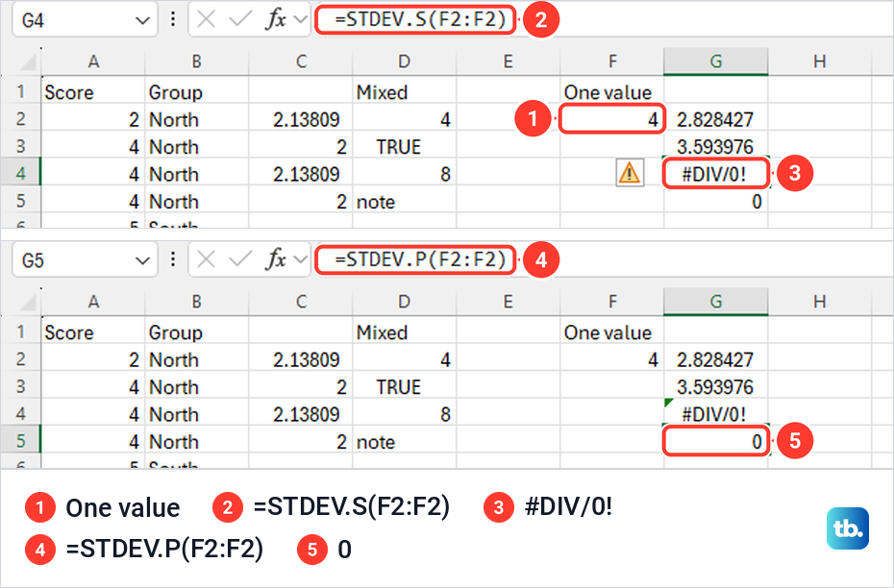Click the three-dot handle beside the G5 Name Box
The image size is (894, 588).
pos(173,260)
